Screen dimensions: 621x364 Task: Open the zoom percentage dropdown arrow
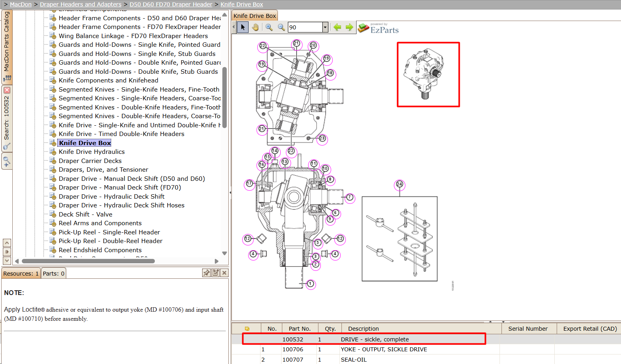(x=325, y=27)
